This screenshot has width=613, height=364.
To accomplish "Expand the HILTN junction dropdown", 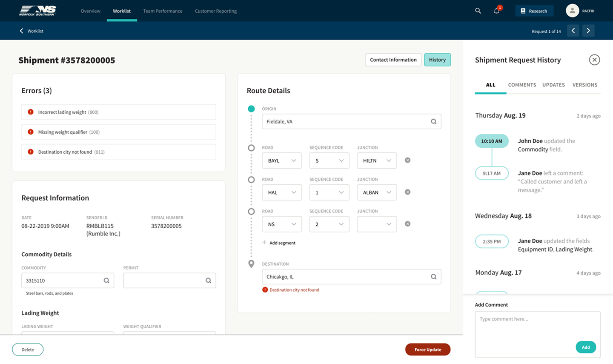I will click(377, 161).
